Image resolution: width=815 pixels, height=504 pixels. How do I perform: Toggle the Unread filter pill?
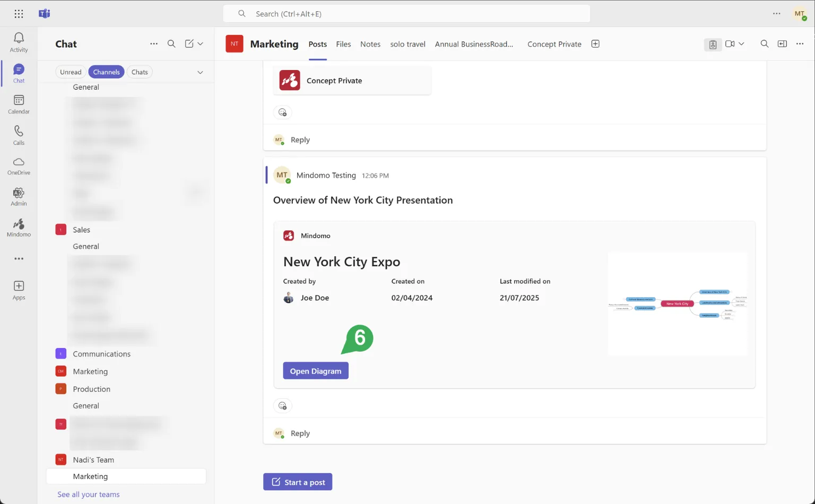click(x=71, y=72)
